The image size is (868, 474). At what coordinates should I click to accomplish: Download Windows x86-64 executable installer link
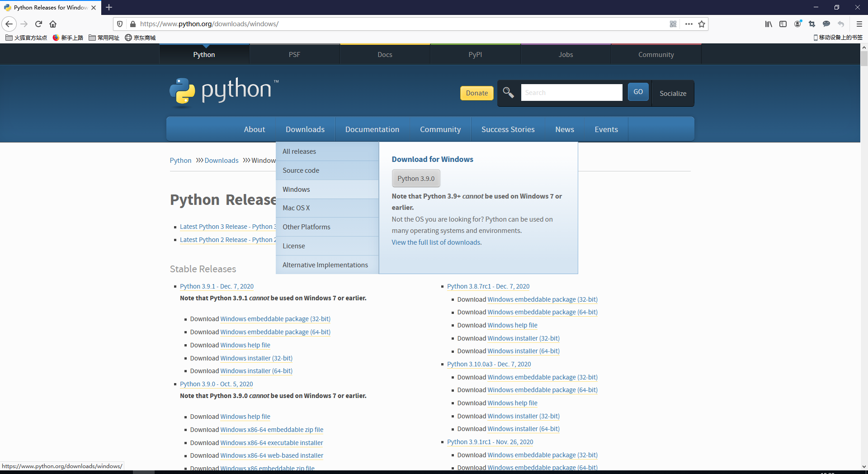click(x=272, y=443)
